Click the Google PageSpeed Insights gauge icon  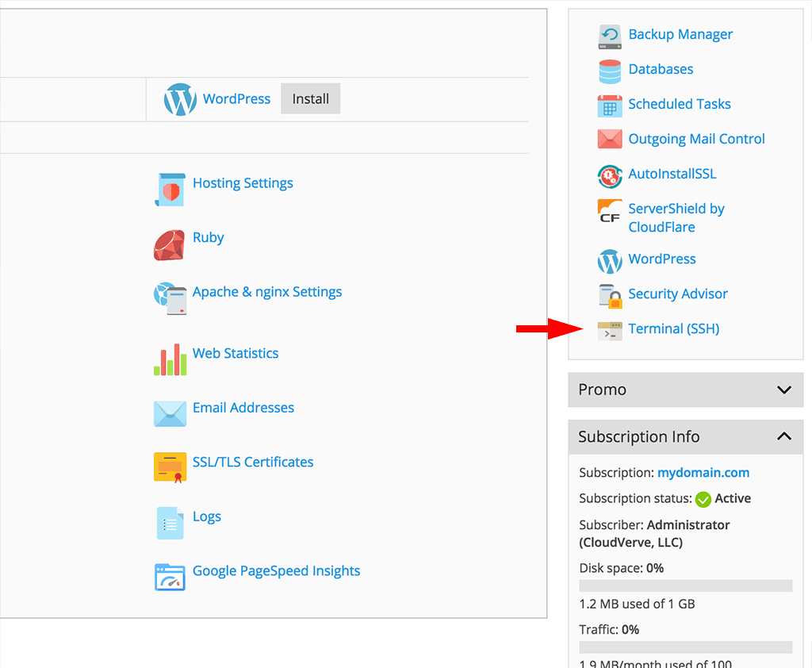pos(170,578)
